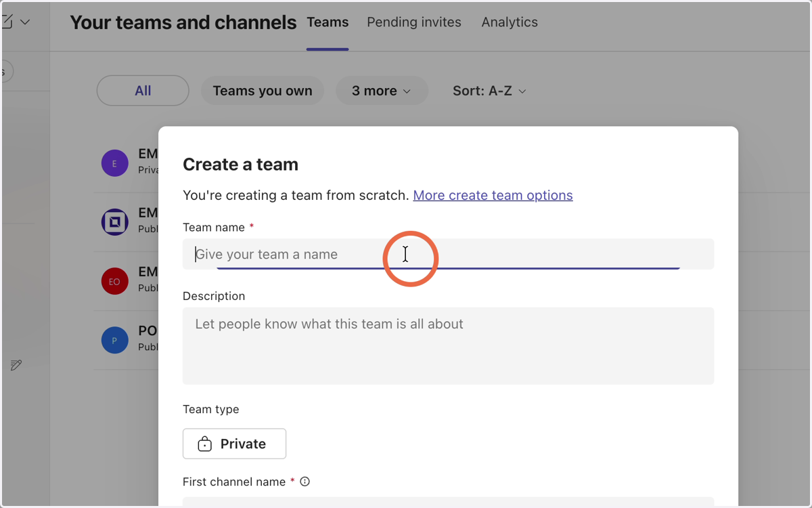Expand the 3 more filters dropdown
This screenshot has width=812, height=508.
(382, 91)
